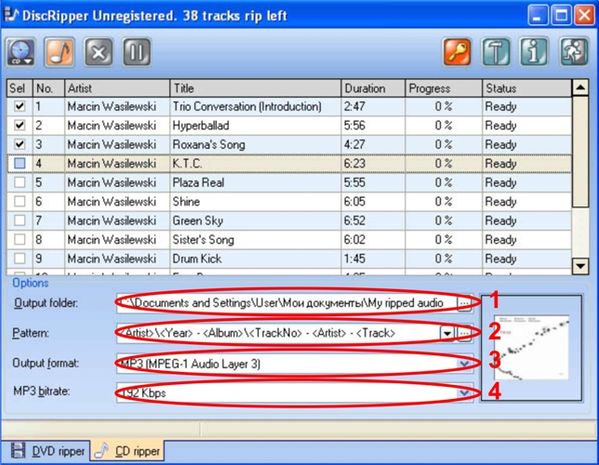Click the album cover art thumbnail
This screenshot has width=599, height=465.
click(x=531, y=347)
